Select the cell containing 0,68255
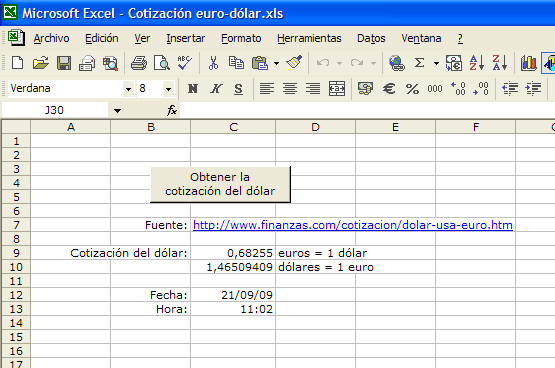 [x=233, y=253]
